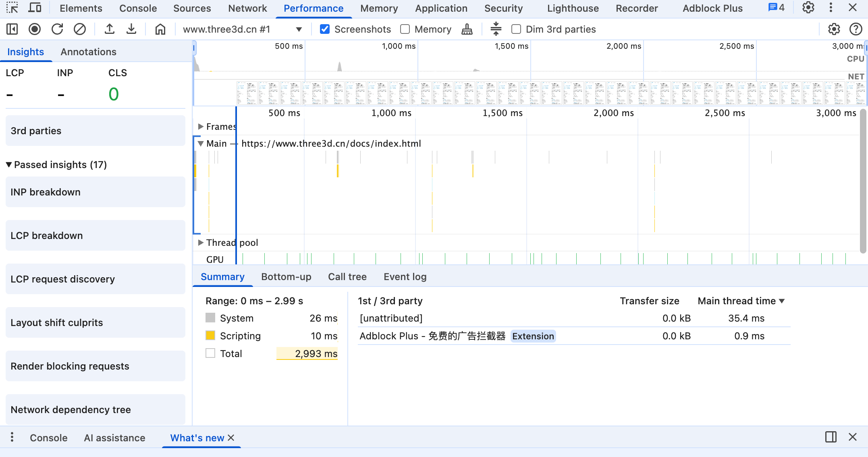Click the download/save profile icon
The height and width of the screenshot is (457, 868).
[x=131, y=29]
